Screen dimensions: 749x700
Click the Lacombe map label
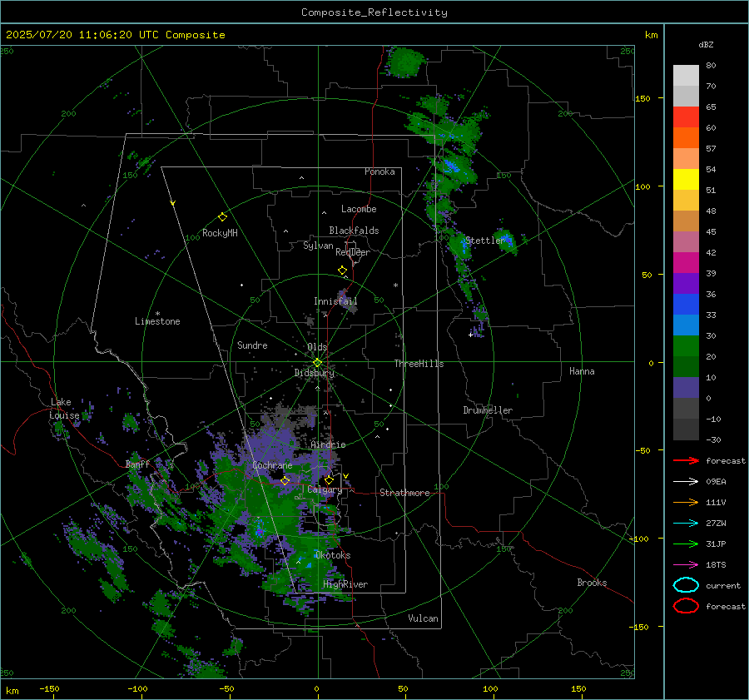(x=359, y=209)
